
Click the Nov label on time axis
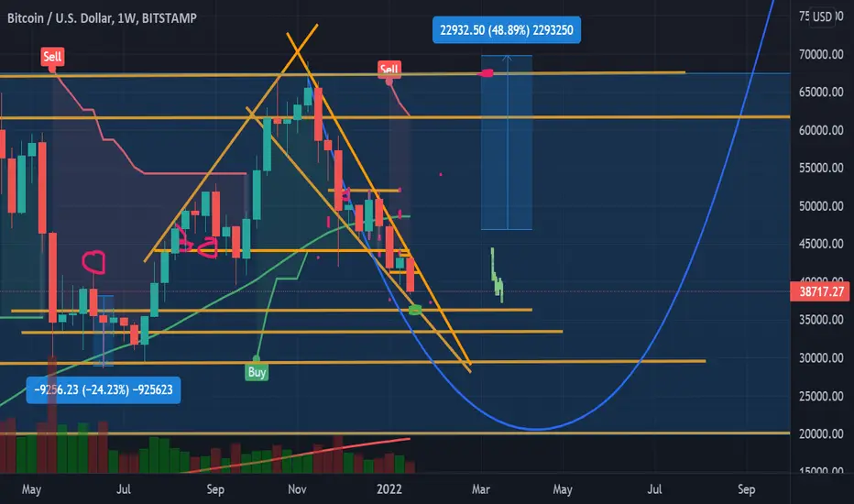point(297,489)
